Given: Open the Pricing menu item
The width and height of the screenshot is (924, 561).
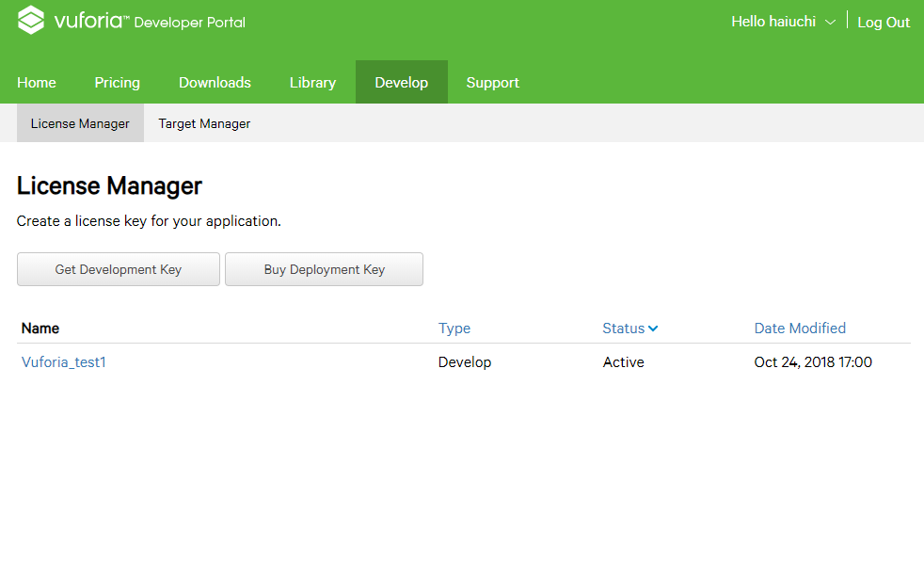Looking at the screenshot, I should pyautogui.click(x=118, y=83).
